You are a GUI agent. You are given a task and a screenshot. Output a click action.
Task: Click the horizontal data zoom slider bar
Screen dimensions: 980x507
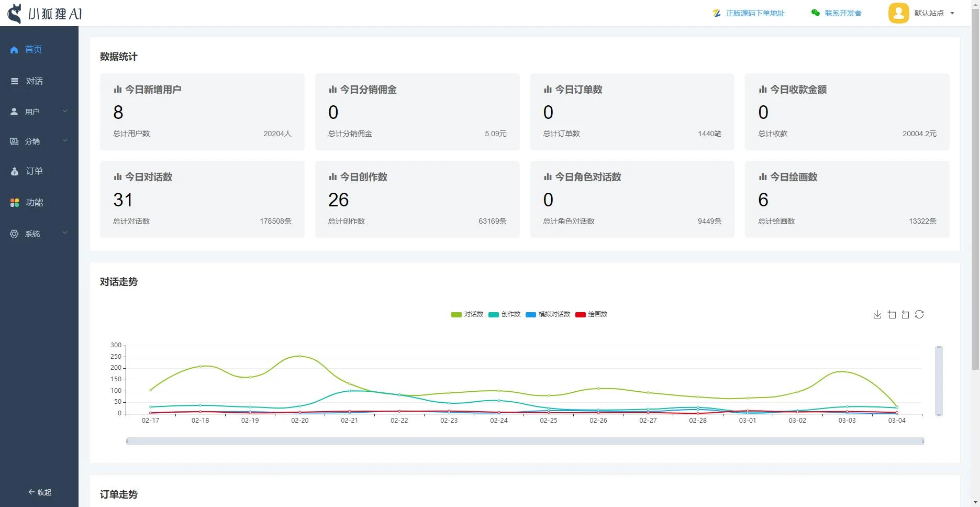(525, 442)
